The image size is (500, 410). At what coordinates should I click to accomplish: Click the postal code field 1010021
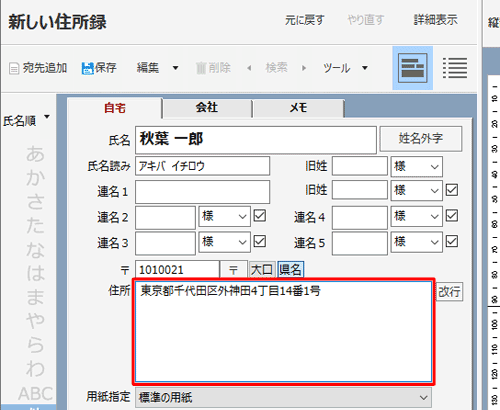[x=177, y=269]
